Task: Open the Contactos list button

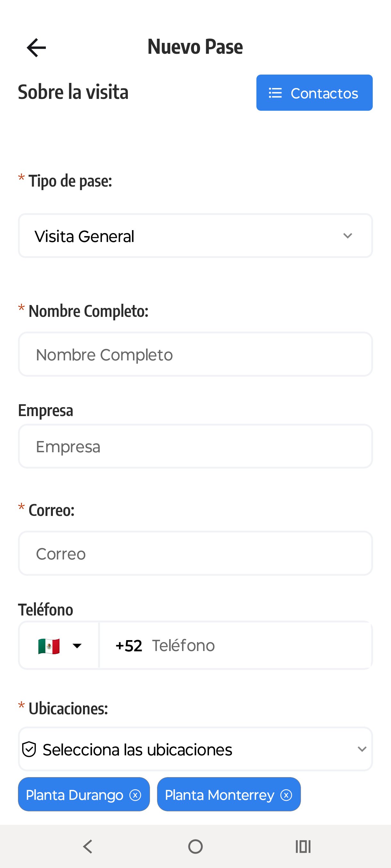Action: [314, 93]
